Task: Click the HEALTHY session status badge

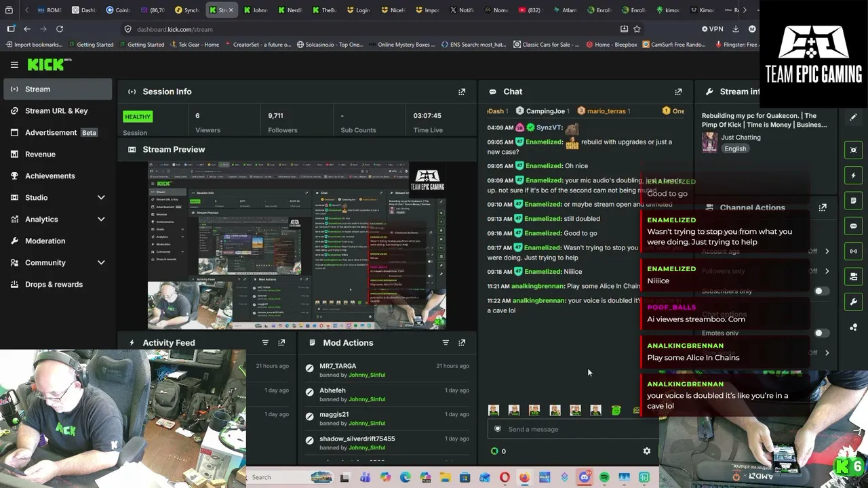Action: [x=138, y=117]
